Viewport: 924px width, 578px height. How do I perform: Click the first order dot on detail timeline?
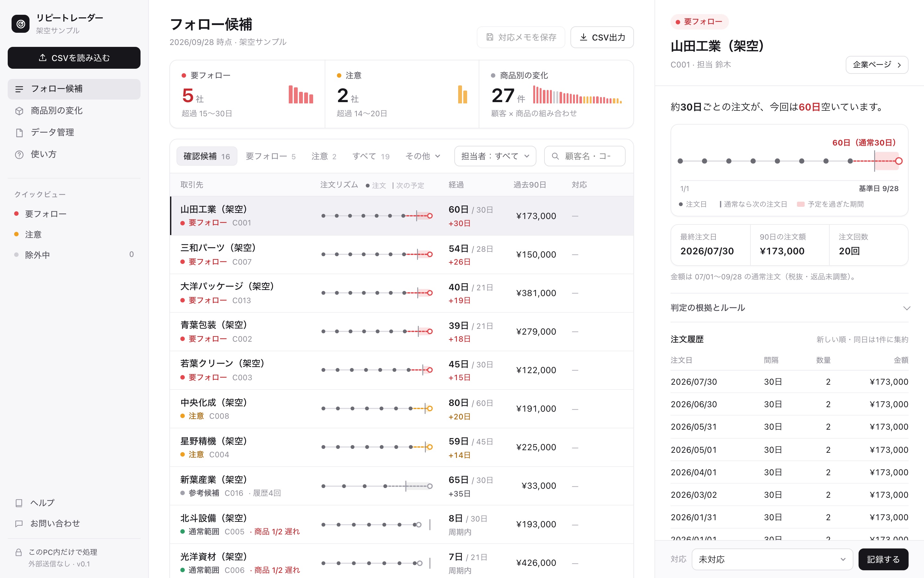680,161
